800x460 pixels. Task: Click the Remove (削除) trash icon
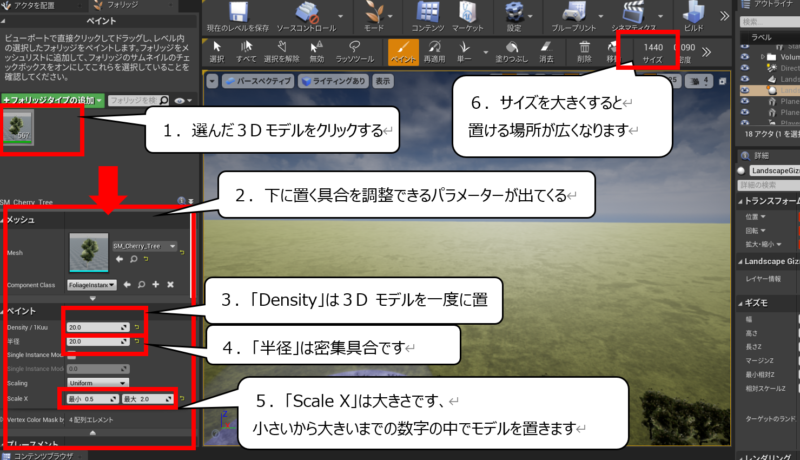[x=584, y=52]
